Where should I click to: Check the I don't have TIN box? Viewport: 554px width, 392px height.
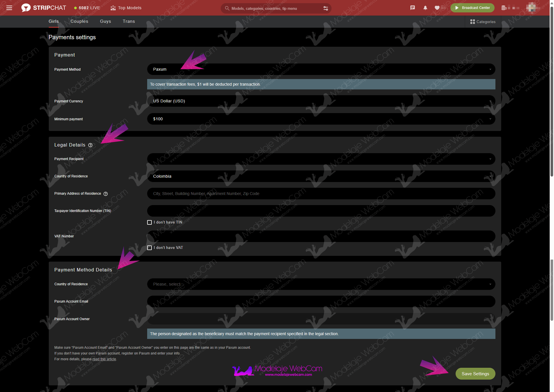click(149, 222)
